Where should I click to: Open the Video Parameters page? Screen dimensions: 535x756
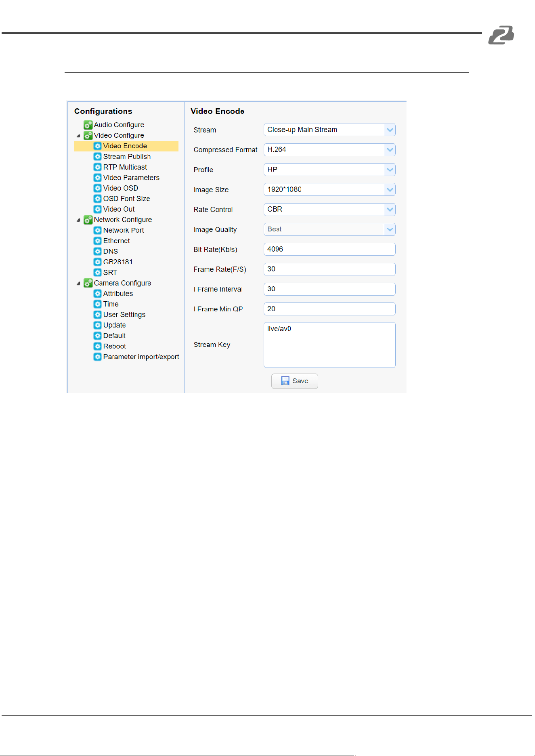pos(131,177)
